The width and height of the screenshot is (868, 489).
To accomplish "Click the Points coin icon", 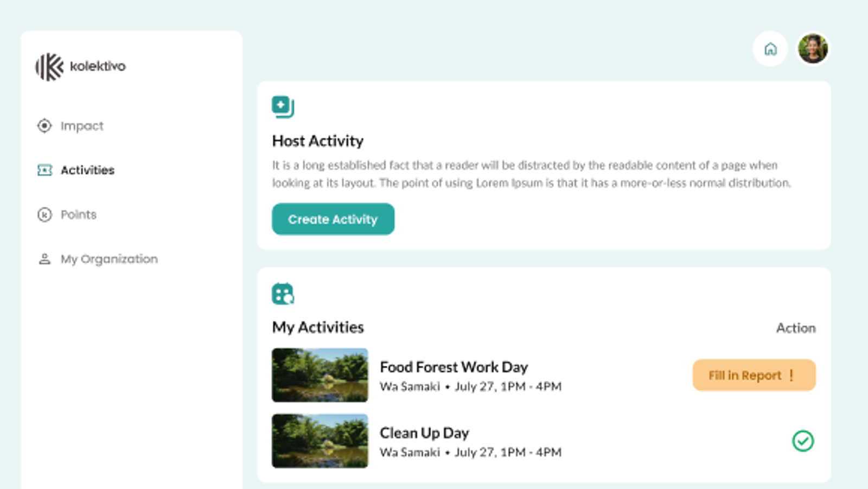I will tap(44, 215).
